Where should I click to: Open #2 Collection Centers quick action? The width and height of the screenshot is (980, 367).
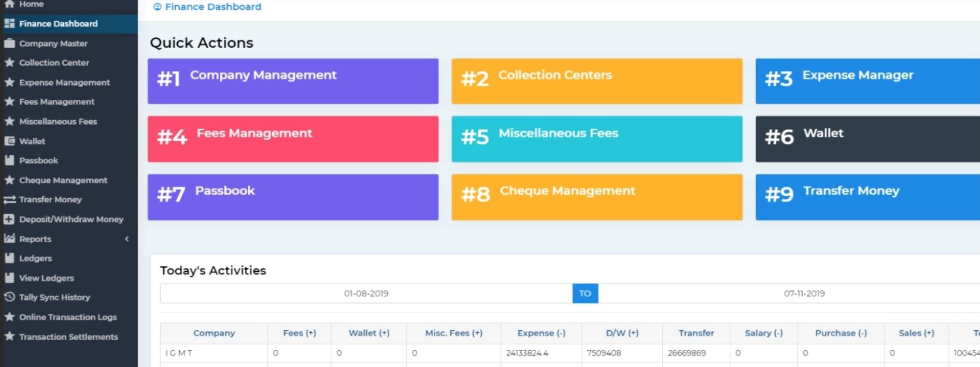click(x=597, y=81)
